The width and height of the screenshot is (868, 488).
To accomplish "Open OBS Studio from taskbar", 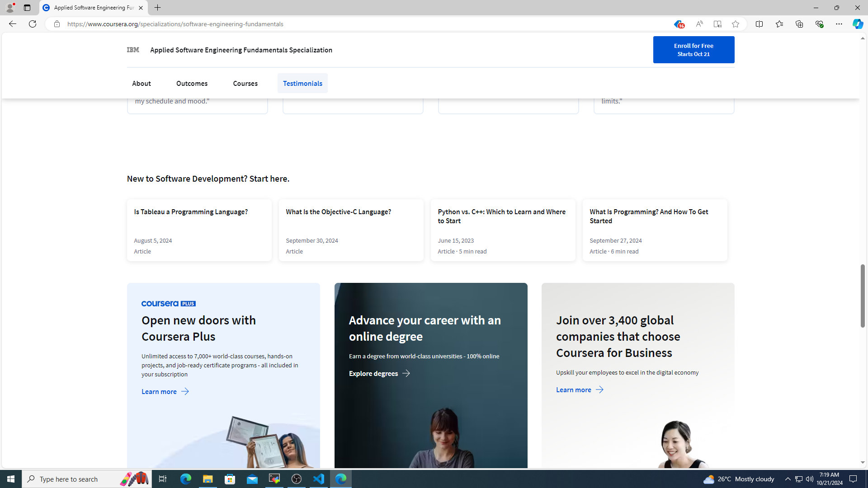I will [297, 479].
